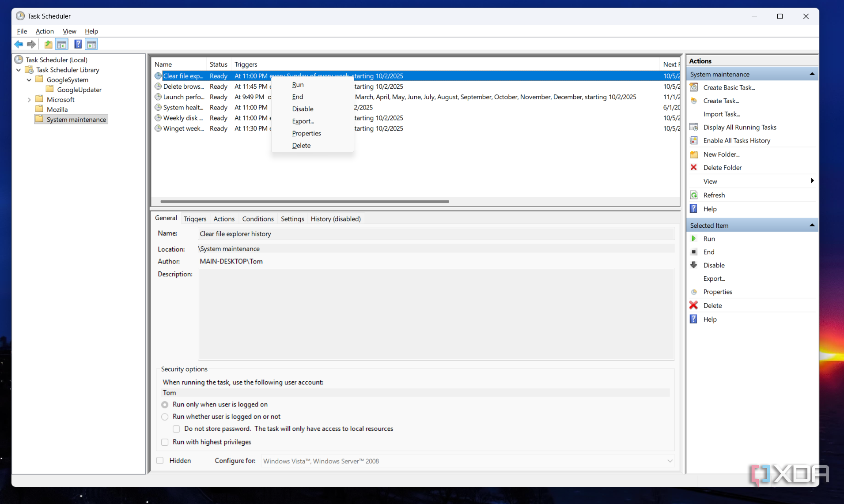Expand the View submenu arrow in Actions
The height and width of the screenshot is (504, 844).
(x=812, y=181)
